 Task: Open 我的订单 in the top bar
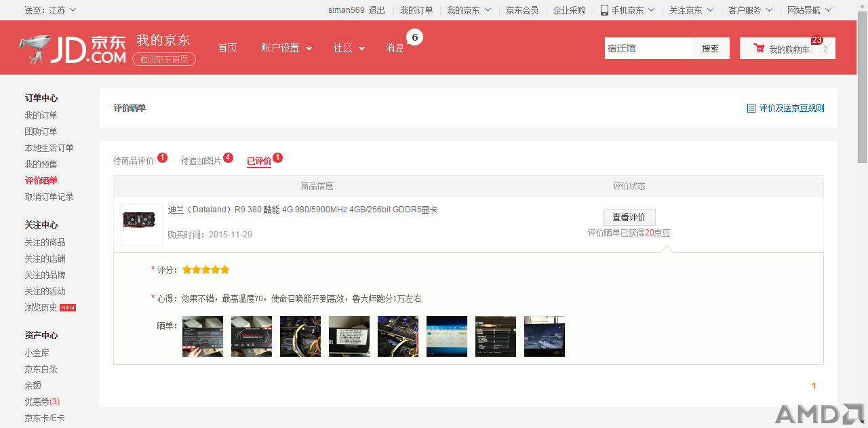tap(416, 10)
